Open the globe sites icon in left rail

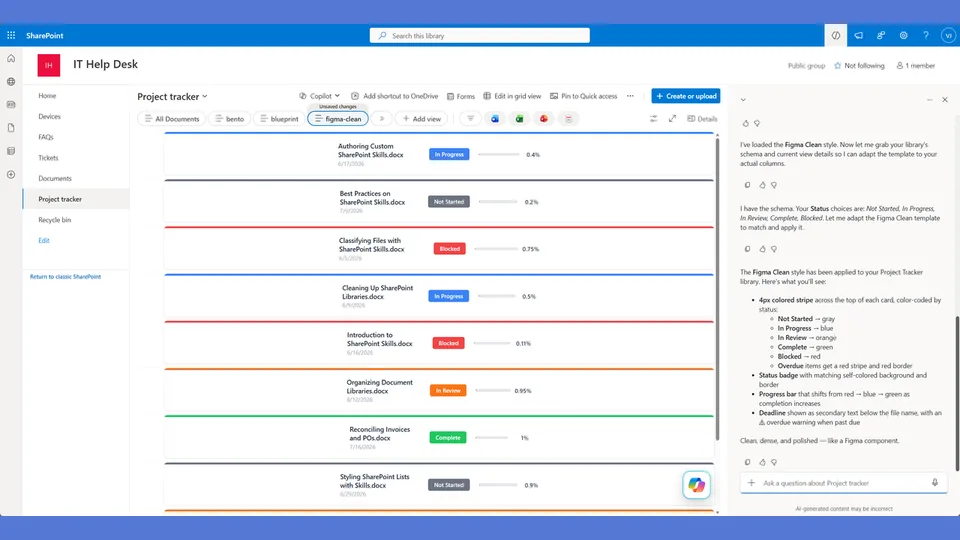pyautogui.click(x=11, y=81)
